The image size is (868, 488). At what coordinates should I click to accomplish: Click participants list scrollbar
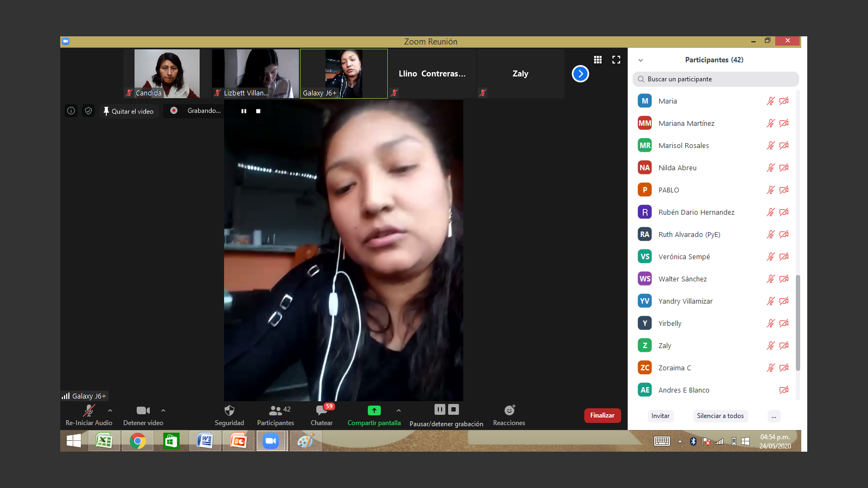click(x=798, y=323)
